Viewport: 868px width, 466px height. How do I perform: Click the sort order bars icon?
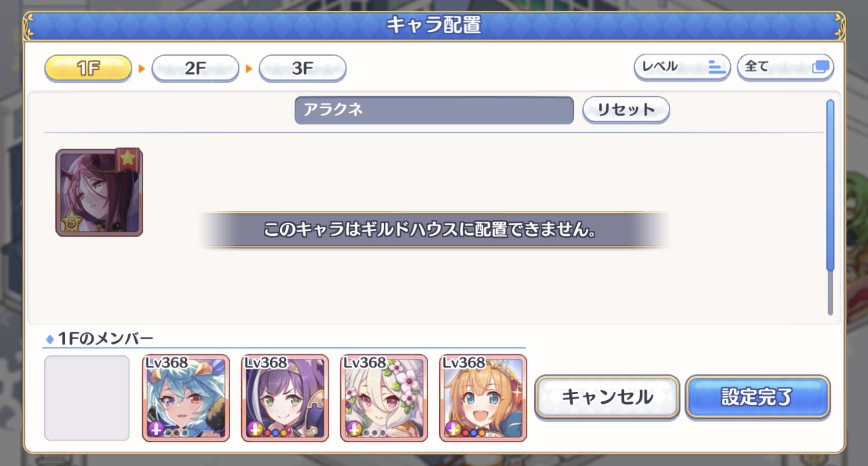click(x=716, y=67)
